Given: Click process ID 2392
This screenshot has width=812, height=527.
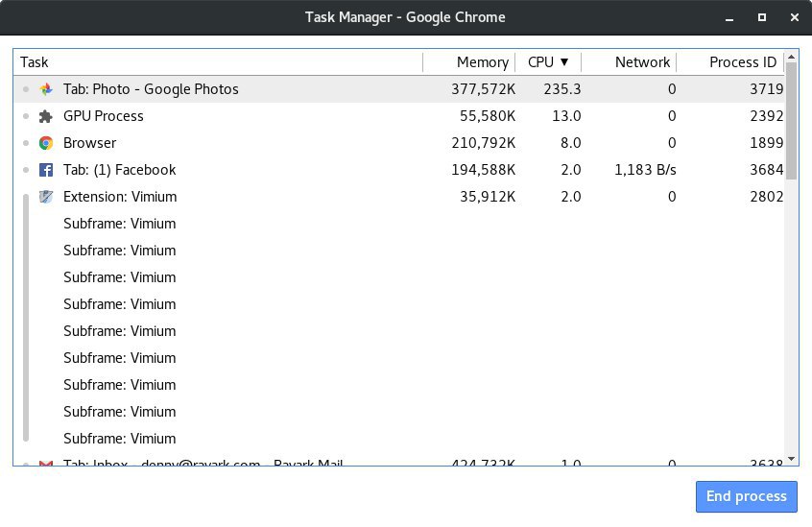Looking at the screenshot, I should 767,116.
